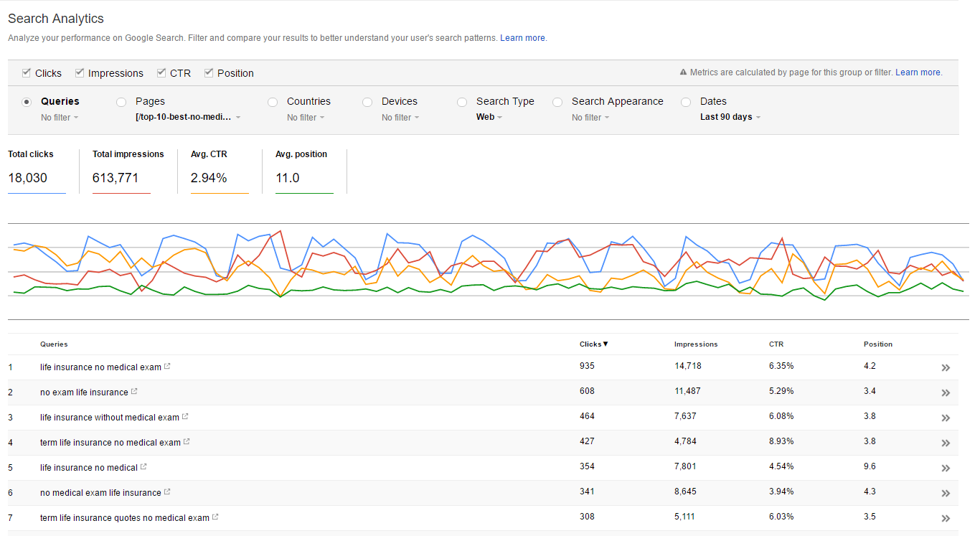This screenshot has height=536, width=980.
Task: Select the Queries radio button
Action: coord(27,102)
